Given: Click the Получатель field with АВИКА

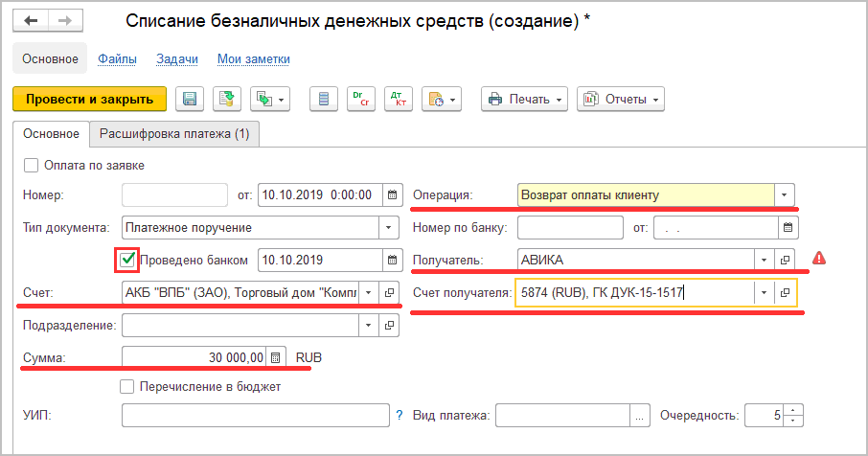Looking at the screenshot, I should pyautogui.click(x=635, y=261).
